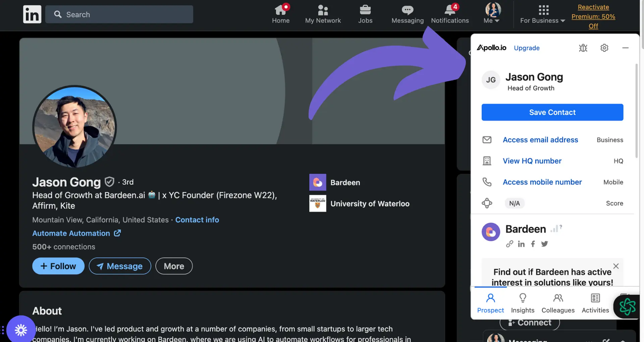Open Bardeen website link icon
The width and height of the screenshot is (644, 342).
click(509, 244)
